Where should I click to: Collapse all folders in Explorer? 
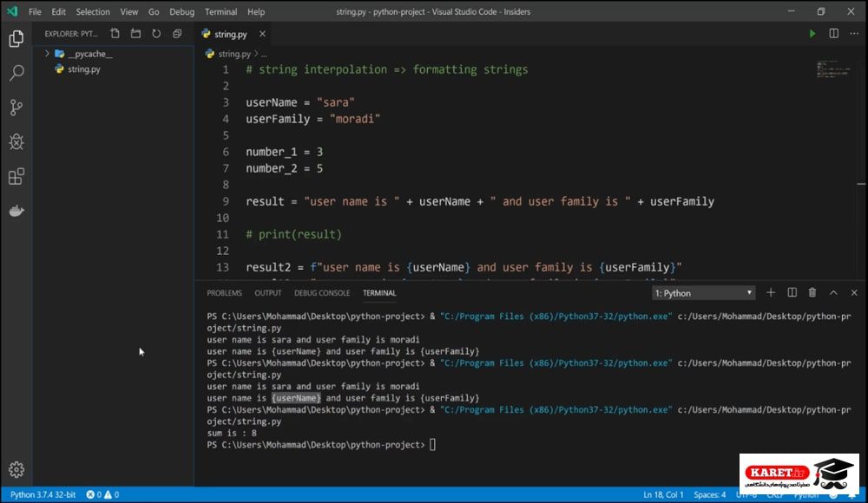pos(177,34)
